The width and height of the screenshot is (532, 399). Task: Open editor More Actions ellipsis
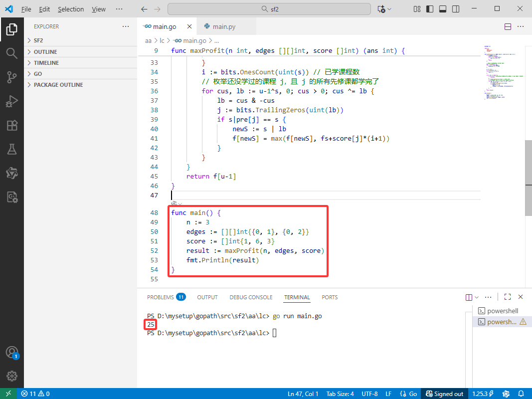click(x=521, y=26)
